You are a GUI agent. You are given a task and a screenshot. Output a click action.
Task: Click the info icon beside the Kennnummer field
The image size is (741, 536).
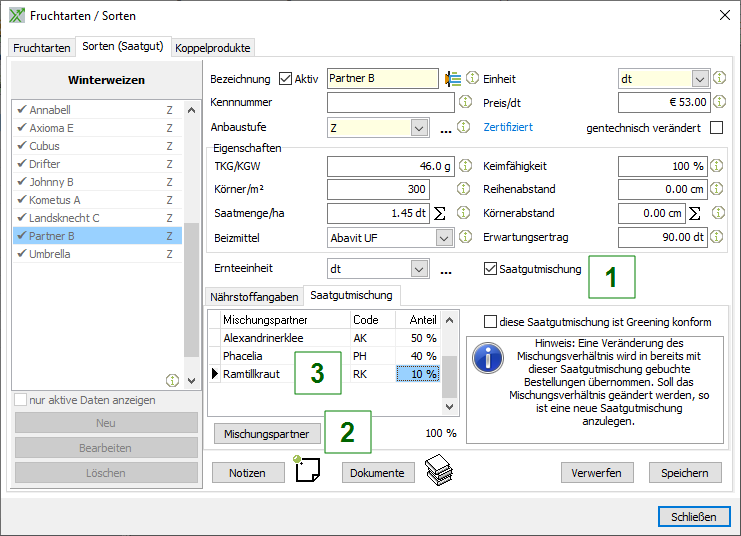pos(464,102)
